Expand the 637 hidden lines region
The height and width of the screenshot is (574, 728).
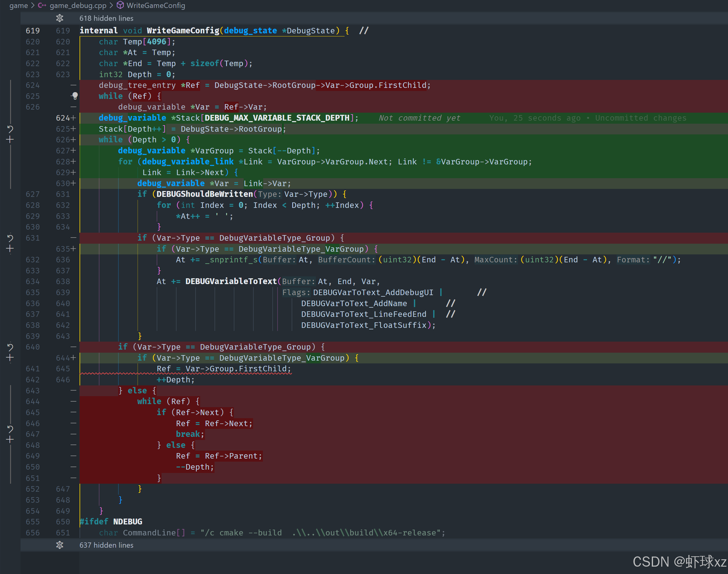point(106,545)
